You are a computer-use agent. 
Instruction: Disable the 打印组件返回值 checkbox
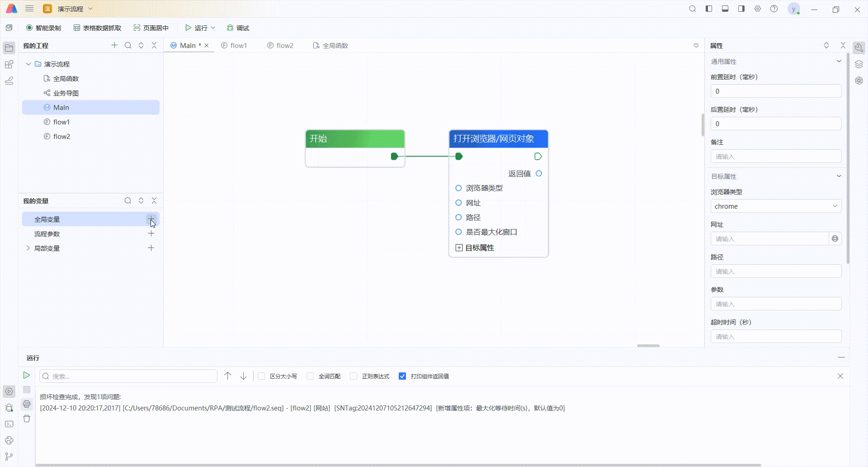[x=402, y=376]
